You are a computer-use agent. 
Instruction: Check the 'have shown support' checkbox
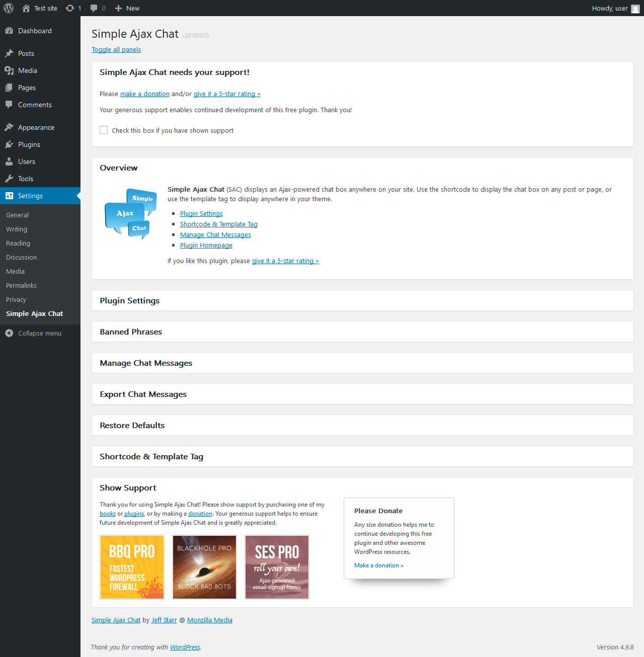click(x=104, y=130)
